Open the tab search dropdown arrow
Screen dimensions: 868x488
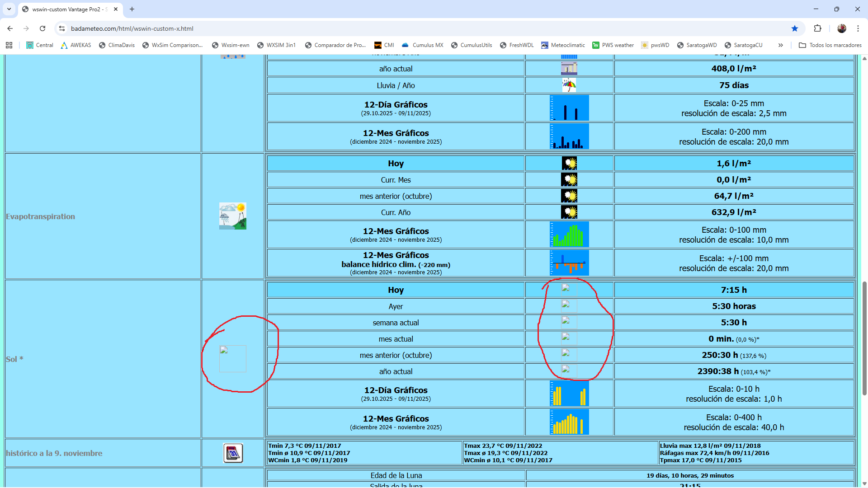tap(9, 9)
